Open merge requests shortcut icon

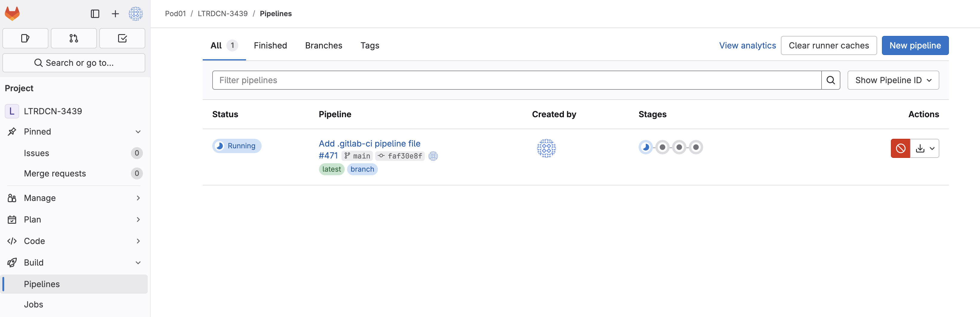point(74,38)
